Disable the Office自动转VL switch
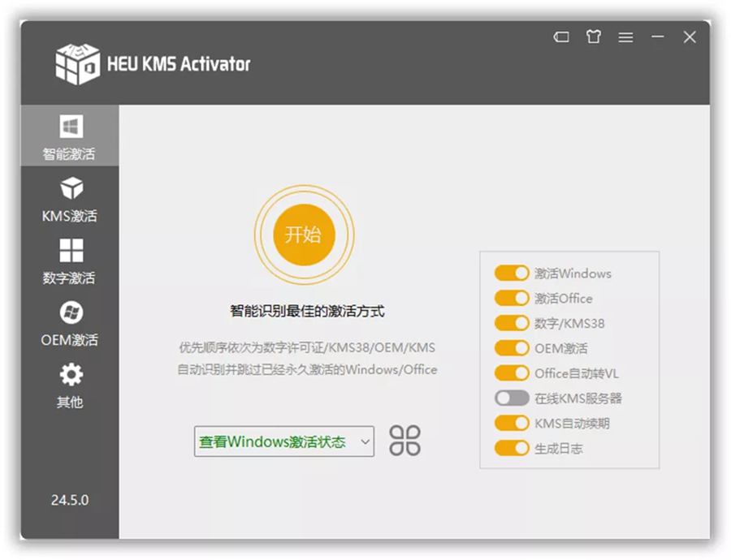Screen dimensions: 731x560 [512, 373]
